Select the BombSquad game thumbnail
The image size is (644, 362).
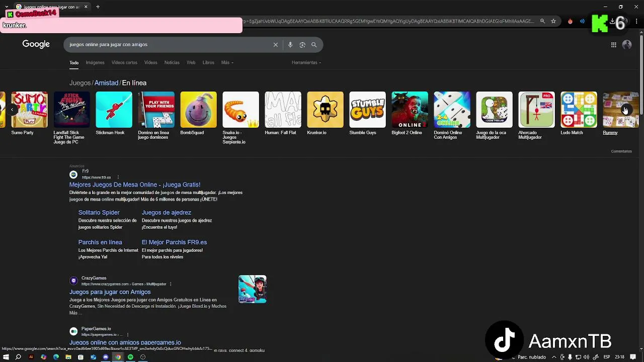(x=199, y=110)
